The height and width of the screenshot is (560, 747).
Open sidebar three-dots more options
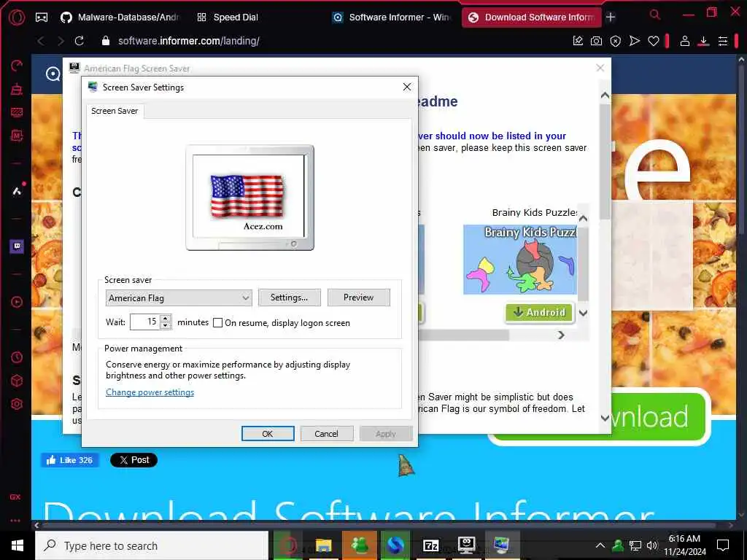click(15, 521)
